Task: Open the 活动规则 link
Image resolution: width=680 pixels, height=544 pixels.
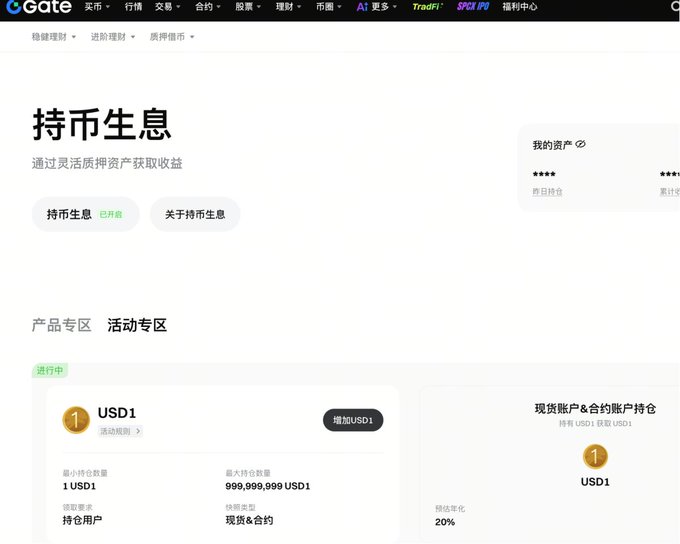Action: click(120, 431)
